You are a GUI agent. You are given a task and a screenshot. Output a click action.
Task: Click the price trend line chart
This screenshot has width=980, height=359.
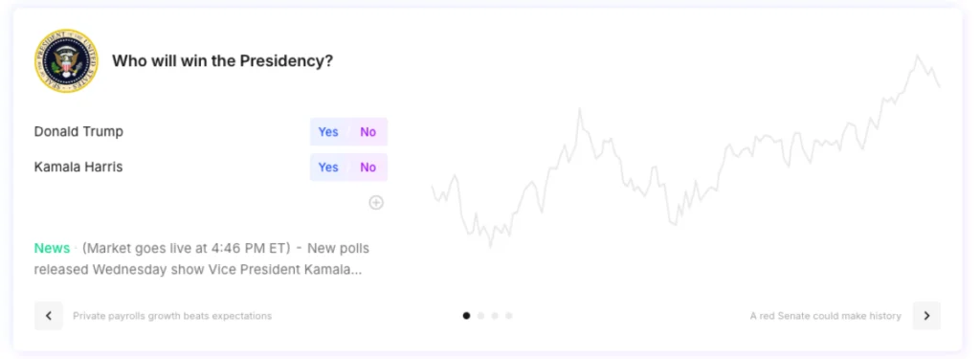pos(685,150)
